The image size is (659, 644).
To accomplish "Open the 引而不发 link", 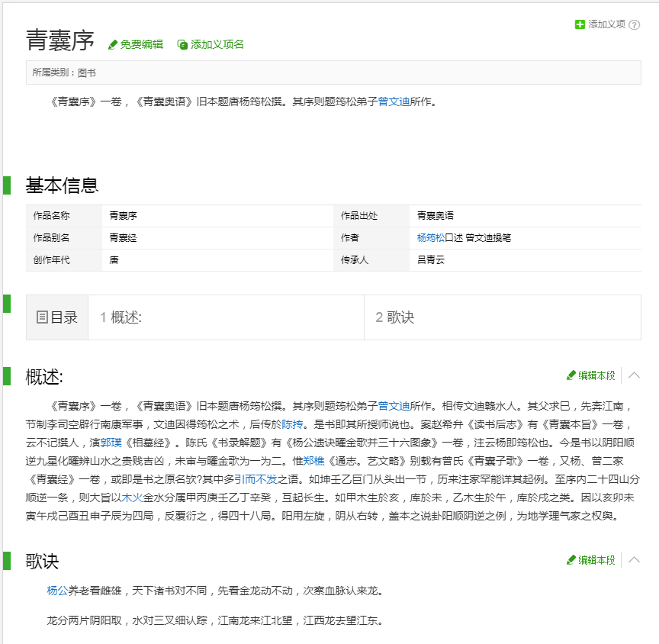I will coord(256,479).
